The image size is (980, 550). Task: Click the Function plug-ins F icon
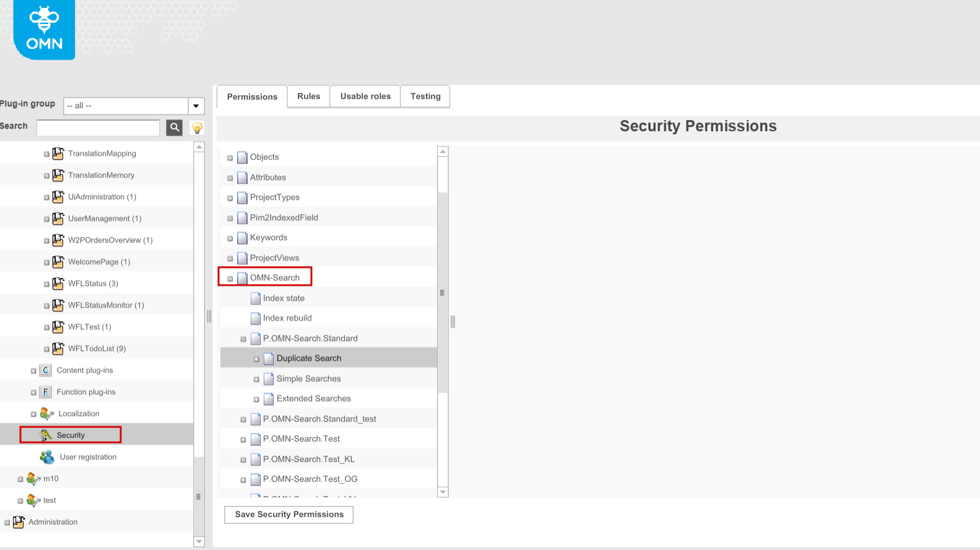[x=46, y=392]
